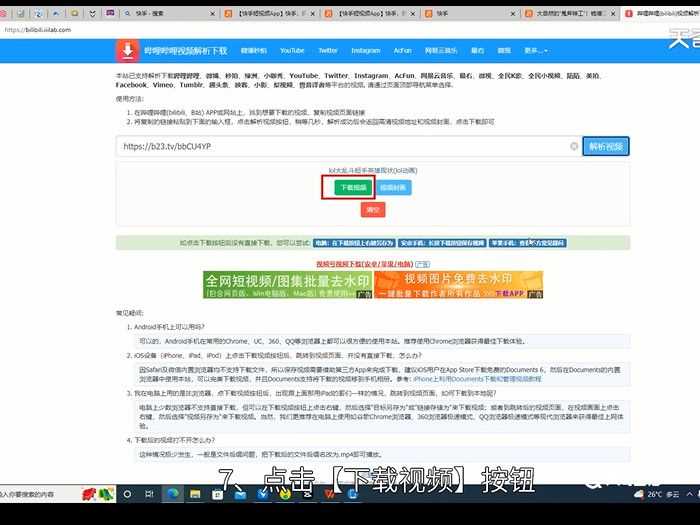Open the nav item just left of YouTube
Screen dimensions: 700x525
click(254, 51)
